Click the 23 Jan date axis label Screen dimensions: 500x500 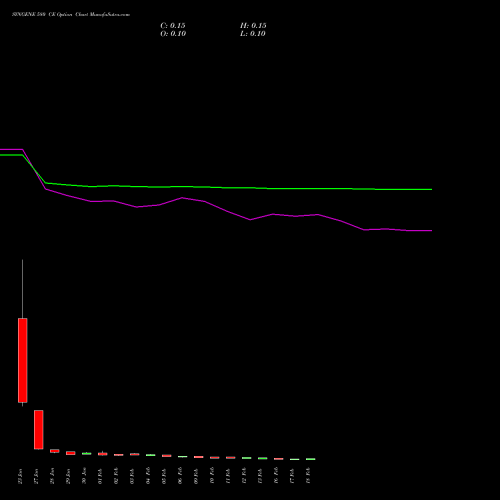click(x=21, y=476)
